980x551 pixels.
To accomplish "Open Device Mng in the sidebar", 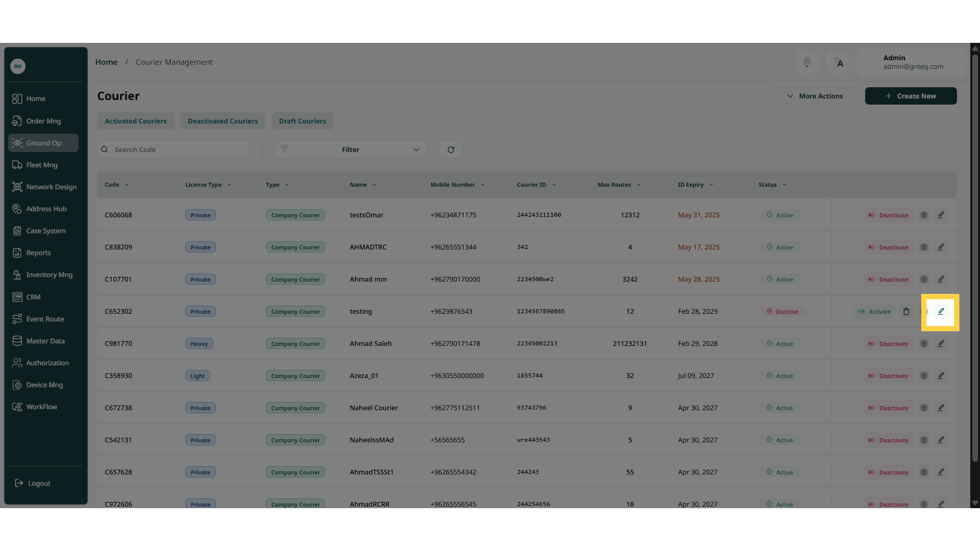I will pos(43,385).
